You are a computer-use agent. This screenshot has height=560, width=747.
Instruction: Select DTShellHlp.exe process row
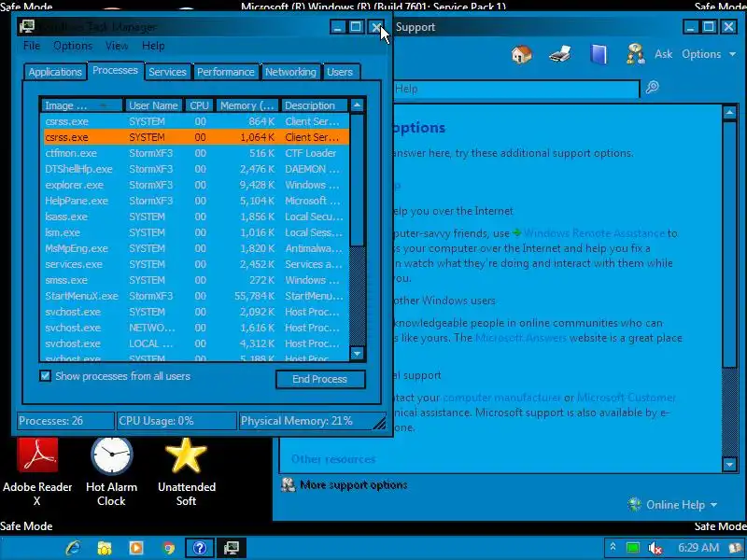coord(195,169)
